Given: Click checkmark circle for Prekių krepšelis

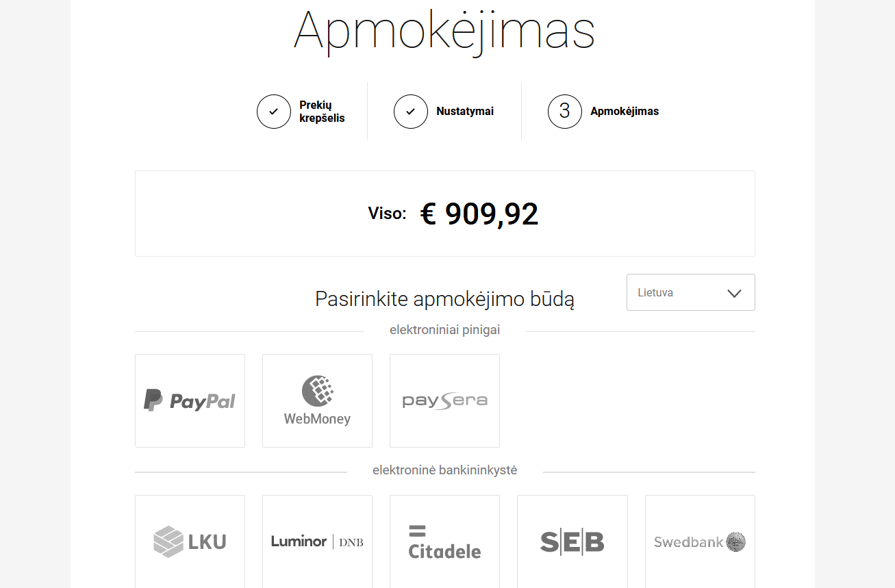Looking at the screenshot, I should [x=274, y=112].
